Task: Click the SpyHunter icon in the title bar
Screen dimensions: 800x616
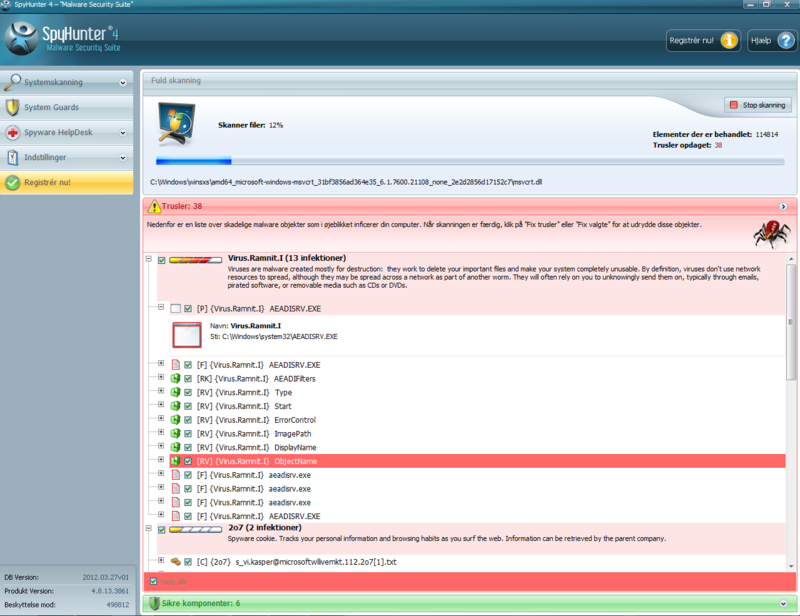Action: (6, 5)
